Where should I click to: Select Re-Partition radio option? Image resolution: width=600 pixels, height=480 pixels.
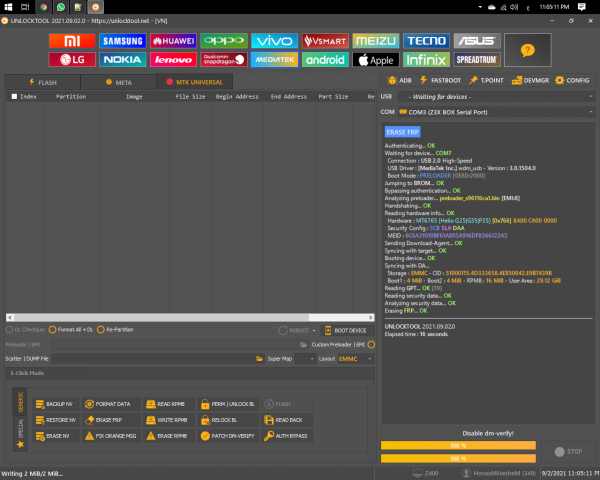click(115, 330)
